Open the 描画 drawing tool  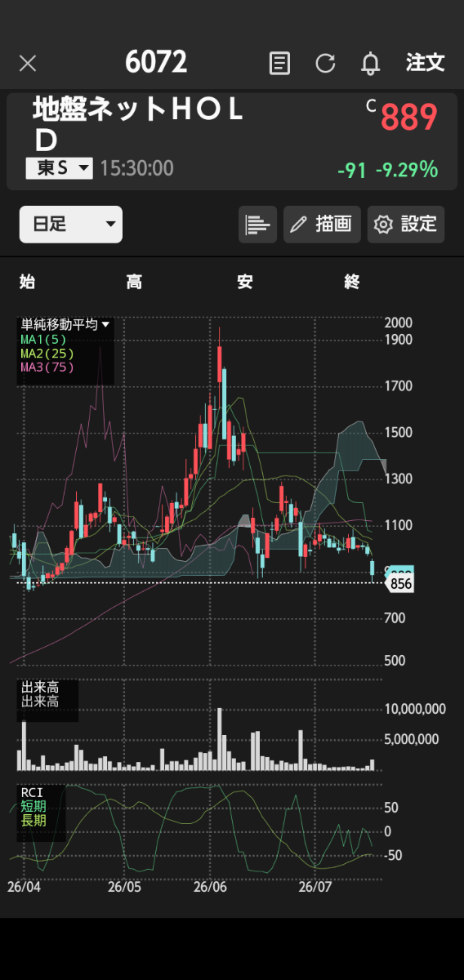323,225
